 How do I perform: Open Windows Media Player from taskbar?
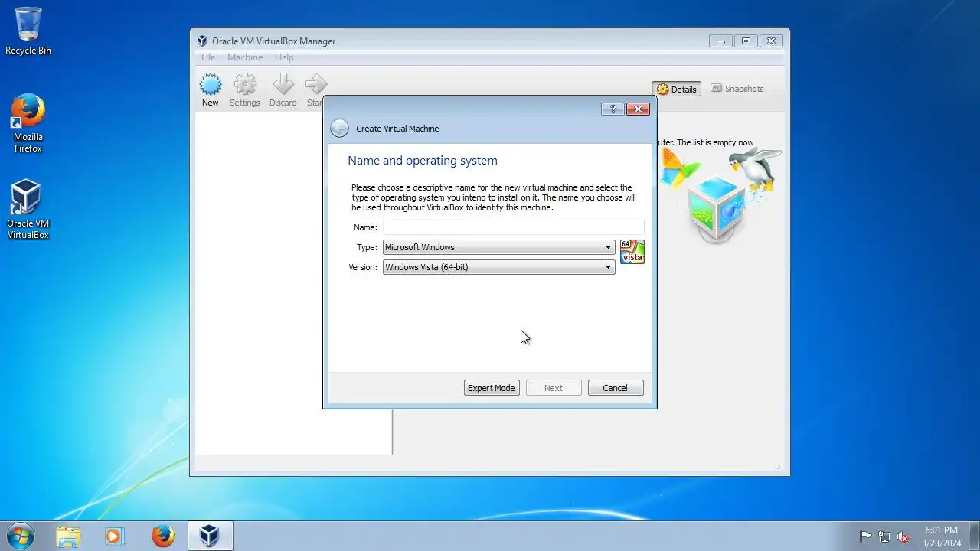(115, 536)
